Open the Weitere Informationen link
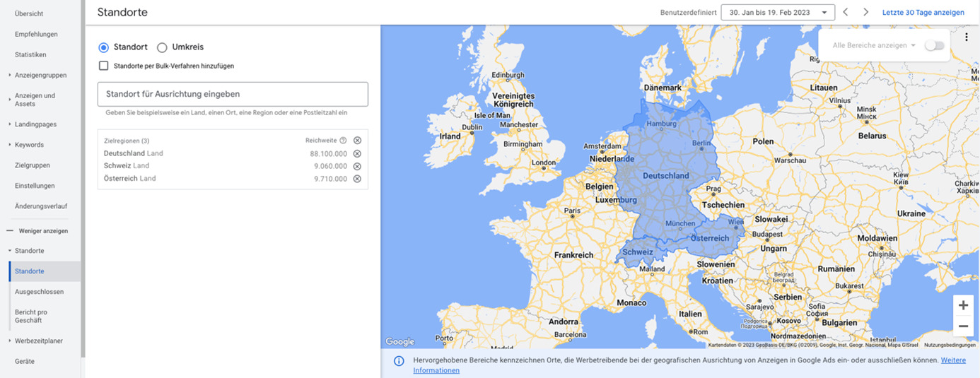This screenshot has height=378, width=980. coord(952,360)
